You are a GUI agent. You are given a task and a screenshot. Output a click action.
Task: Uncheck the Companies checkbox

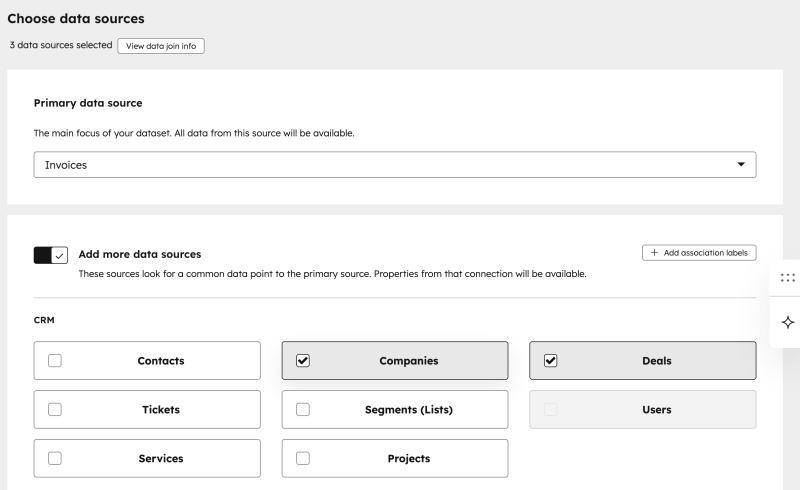[303, 360]
